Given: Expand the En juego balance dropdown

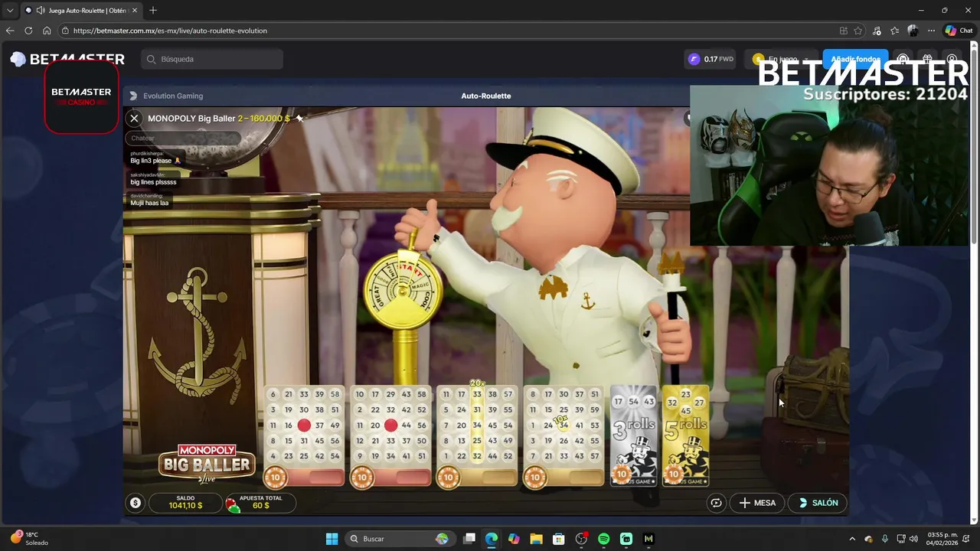Looking at the screenshot, I should coord(781,59).
